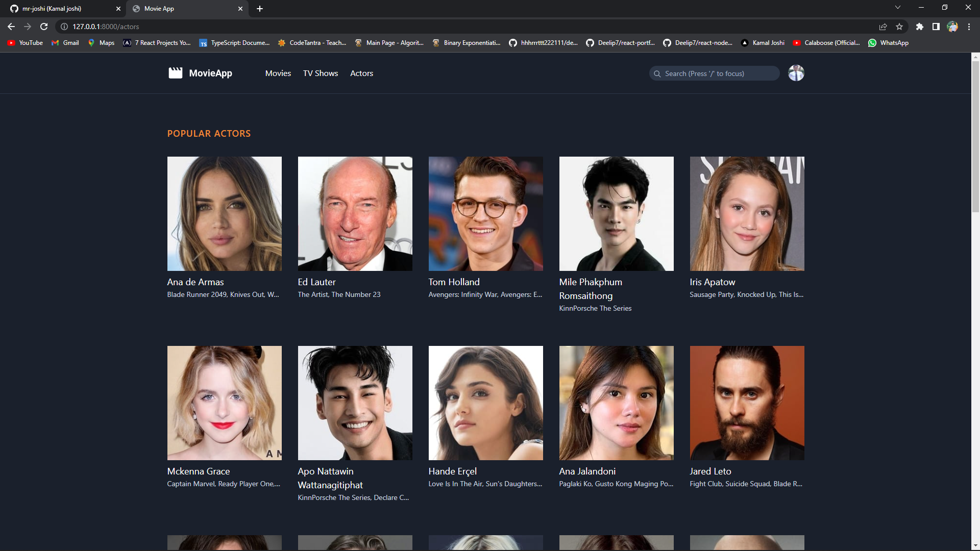Click the MovieApp film clapperboard logo

click(175, 73)
